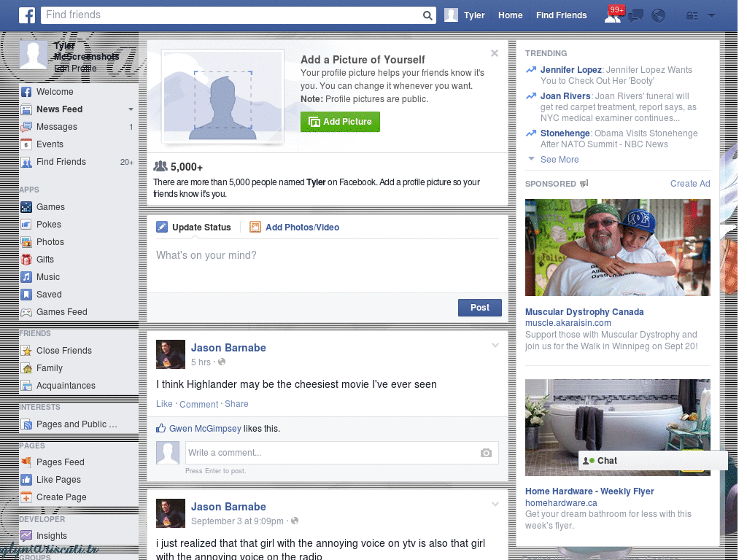
Task: Click the Pokes icon
Action: click(x=26, y=225)
